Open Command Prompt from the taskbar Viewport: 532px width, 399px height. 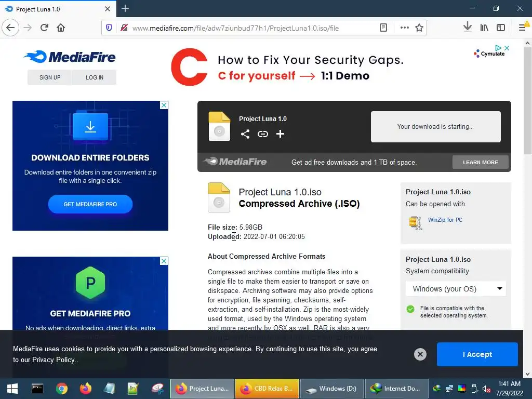point(37,389)
